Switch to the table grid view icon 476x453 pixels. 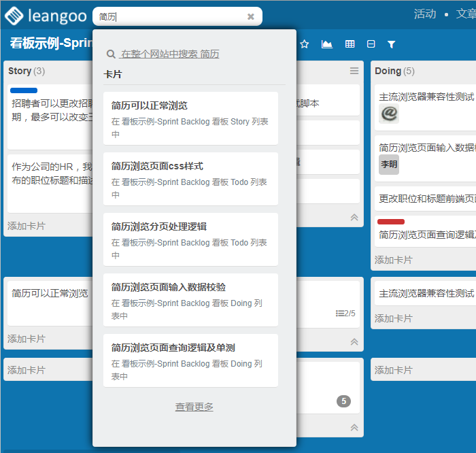point(350,44)
